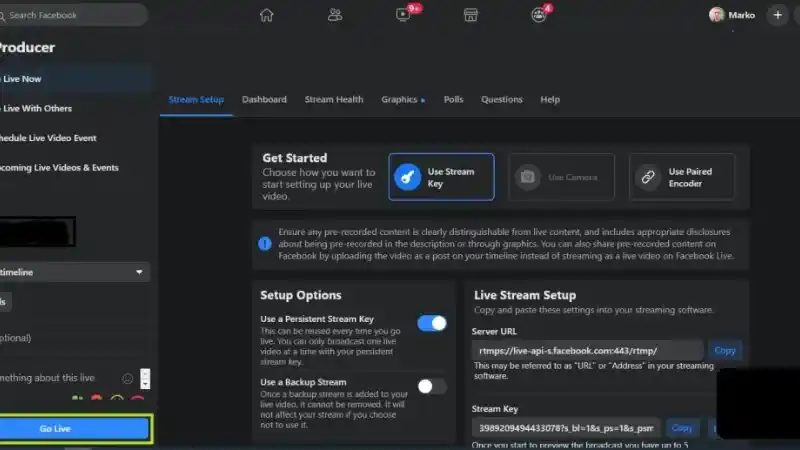
Task: Expand the Graphics tab arrow
Action: 423,101
